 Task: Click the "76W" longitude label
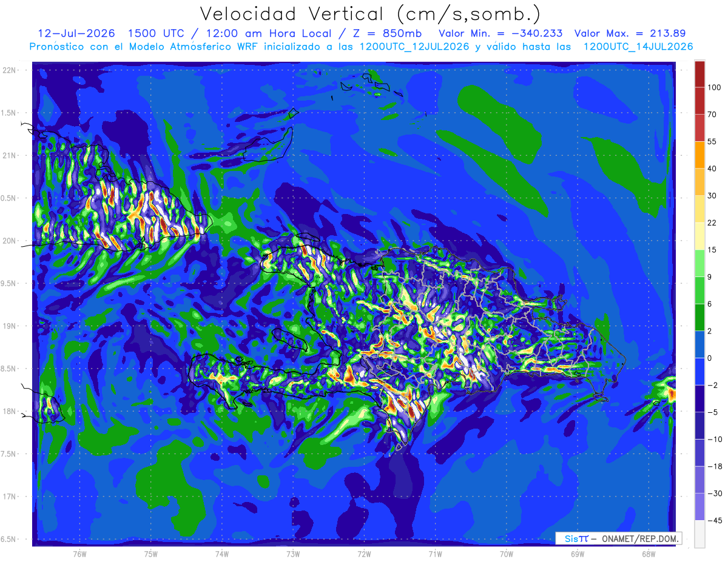click(79, 554)
